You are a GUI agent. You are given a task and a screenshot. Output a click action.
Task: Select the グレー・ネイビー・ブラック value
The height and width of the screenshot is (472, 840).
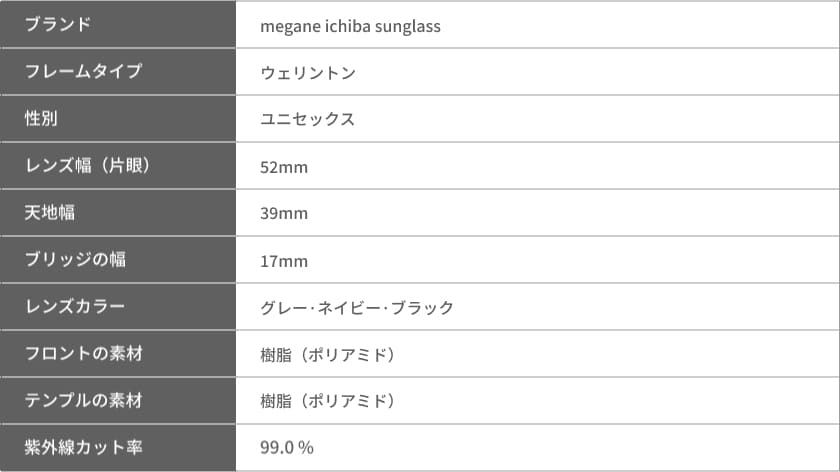[x=357, y=308]
